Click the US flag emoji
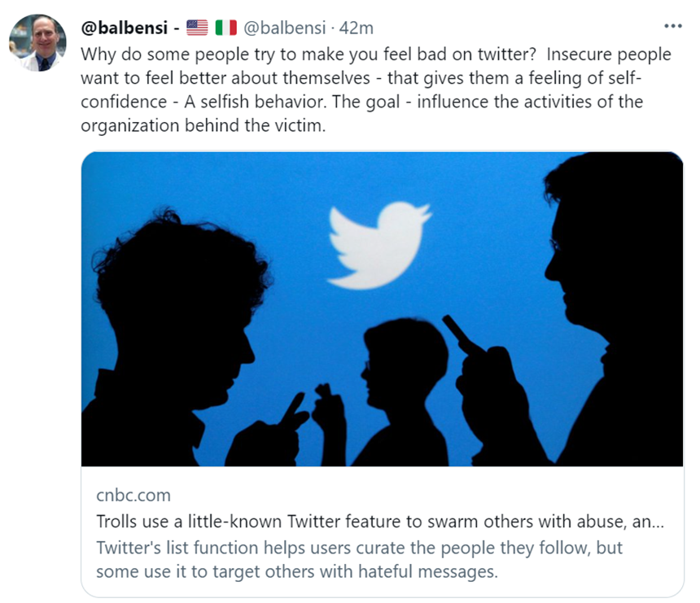 click(197, 28)
